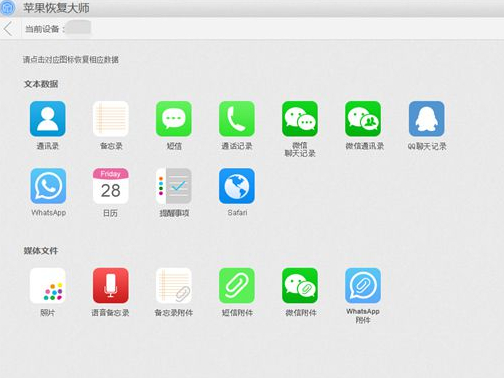Choose the 提醒事项 reminders icon
Viewport: 504px width, 378px height.
174,186
